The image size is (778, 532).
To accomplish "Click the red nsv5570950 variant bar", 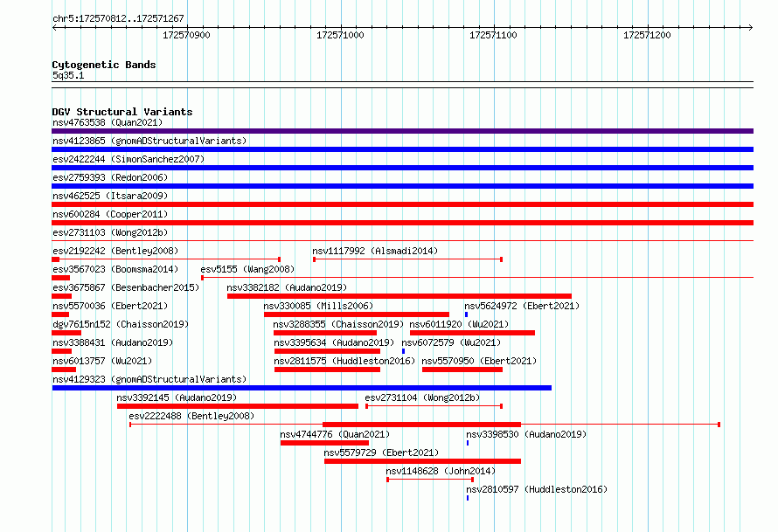I will (x=462, y=370).
